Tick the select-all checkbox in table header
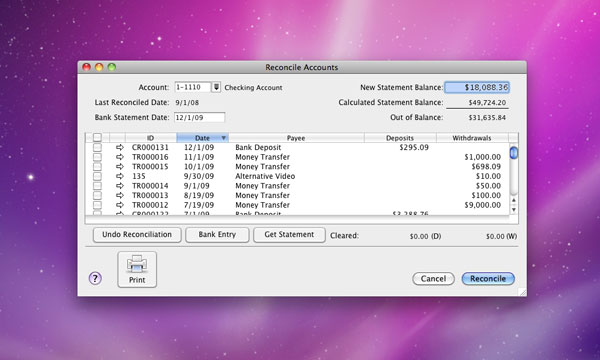 point(98,137)
